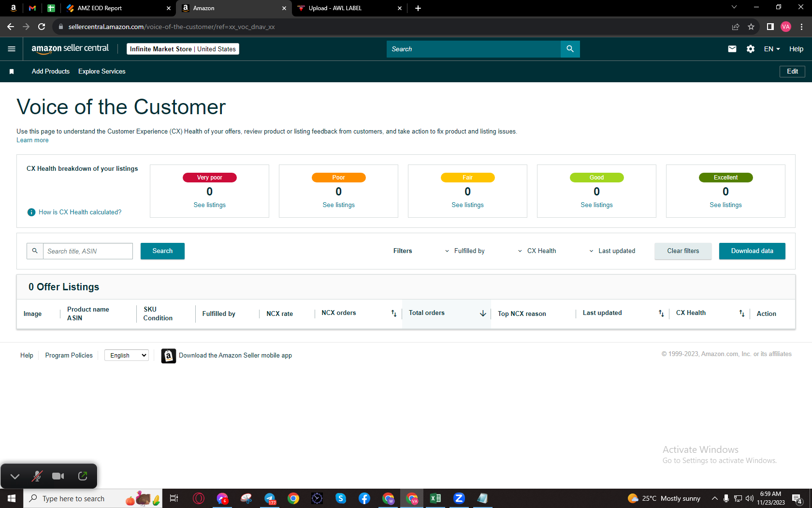Open the Chrome three-dot menu
This screenshot has height=508, width=812.
tap(802, 27)
